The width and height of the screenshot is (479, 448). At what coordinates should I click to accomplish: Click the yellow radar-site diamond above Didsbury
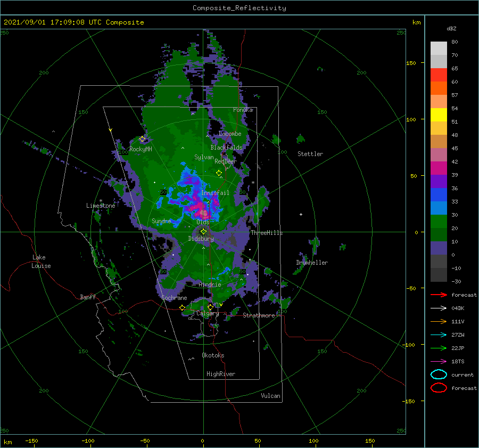pyautogui.click(x=203, y=232)
